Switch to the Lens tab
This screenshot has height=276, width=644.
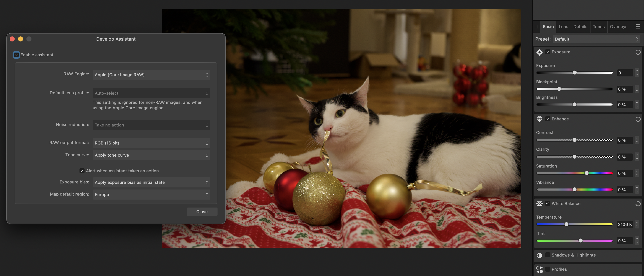click(563, 26)
